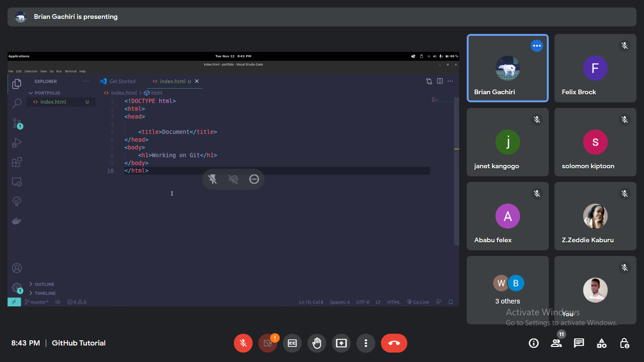This screenshot has width=644, height=362.
Task: Unpin the presentation using overlay pin icon
Action: tap(213, 179)
